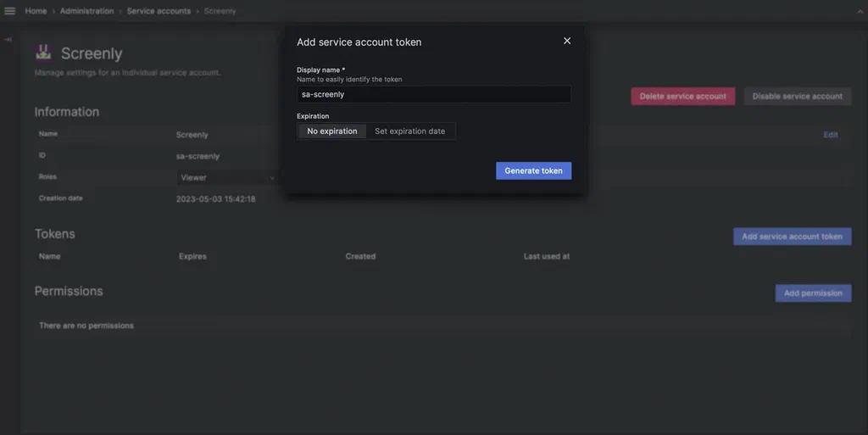Image resolution: width=868 pixels, height=435 pixels.
Task: Open the hamburger navigation menu
Action: click(x=9, y=10)
